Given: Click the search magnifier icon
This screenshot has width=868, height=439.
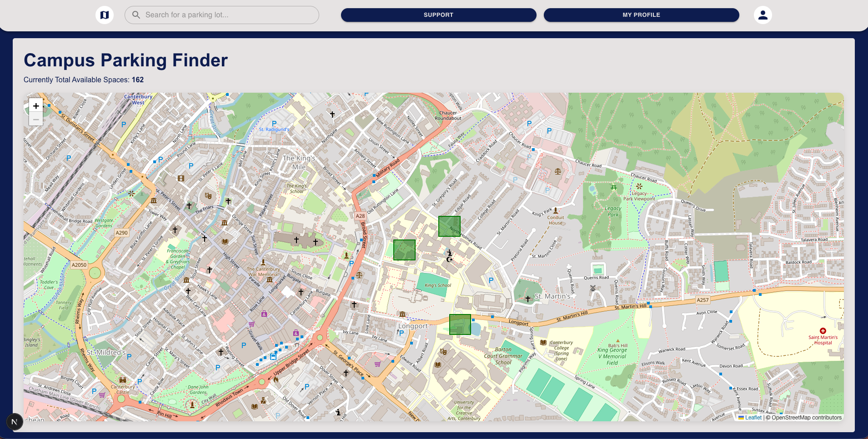Looking at the screenshot, I should (x=136, y=15).
